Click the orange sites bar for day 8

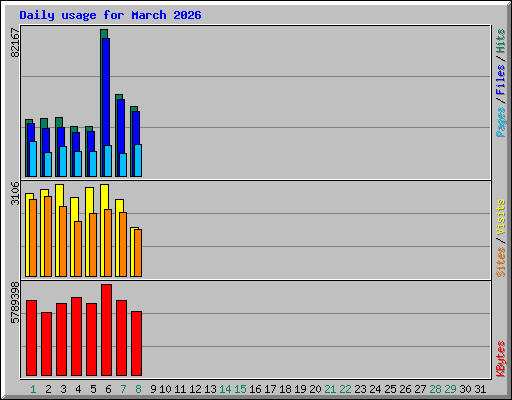(x=138, y=253)
